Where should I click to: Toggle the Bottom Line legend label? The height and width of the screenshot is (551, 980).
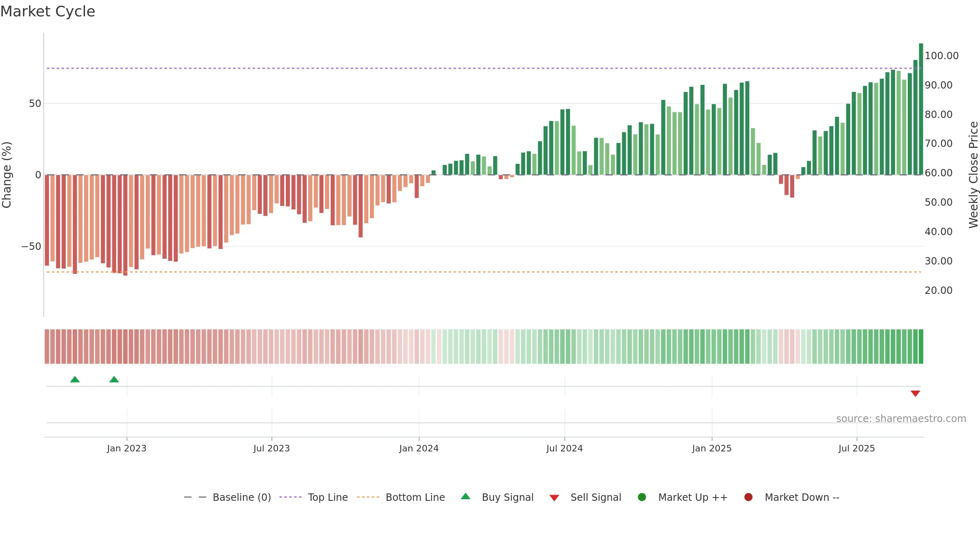(x=415, y=497)
